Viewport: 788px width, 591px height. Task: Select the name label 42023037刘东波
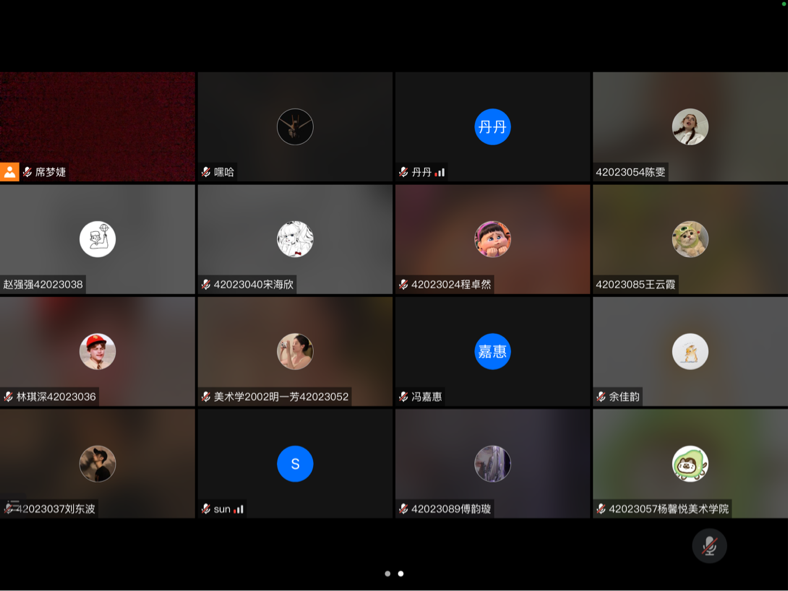point(55,509)
